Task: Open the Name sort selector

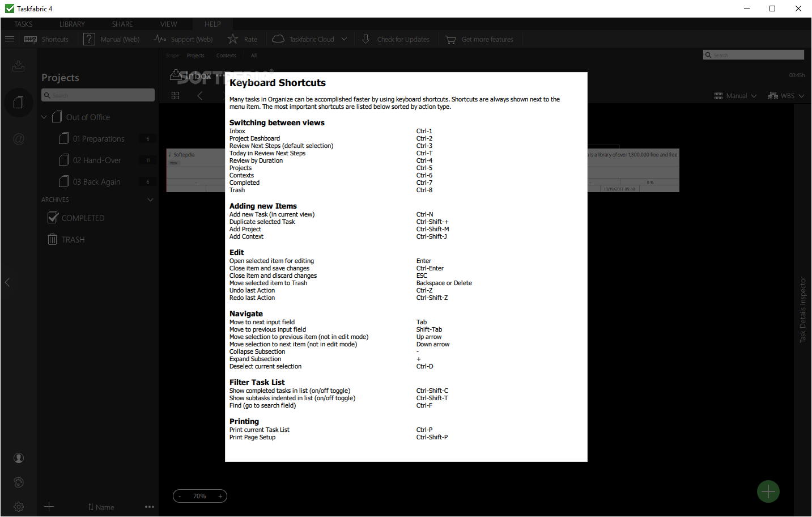Action: click(x=101, y=507)
